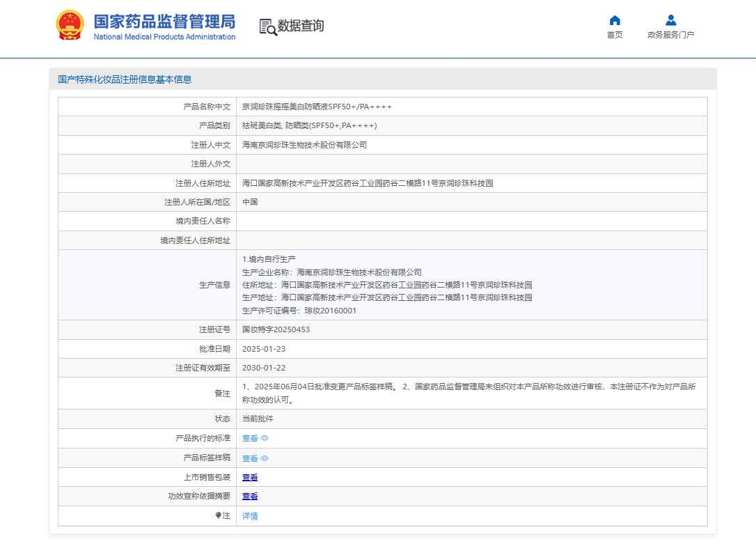Go to 首页 text link
Viewport: 756px width, 553px height.
click(x=615, y=35)
